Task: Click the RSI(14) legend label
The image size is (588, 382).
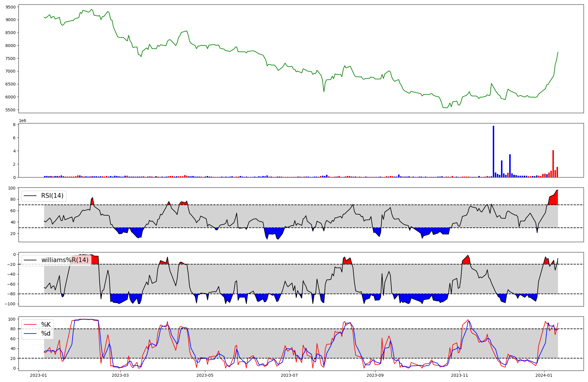Action: (52, 196)
